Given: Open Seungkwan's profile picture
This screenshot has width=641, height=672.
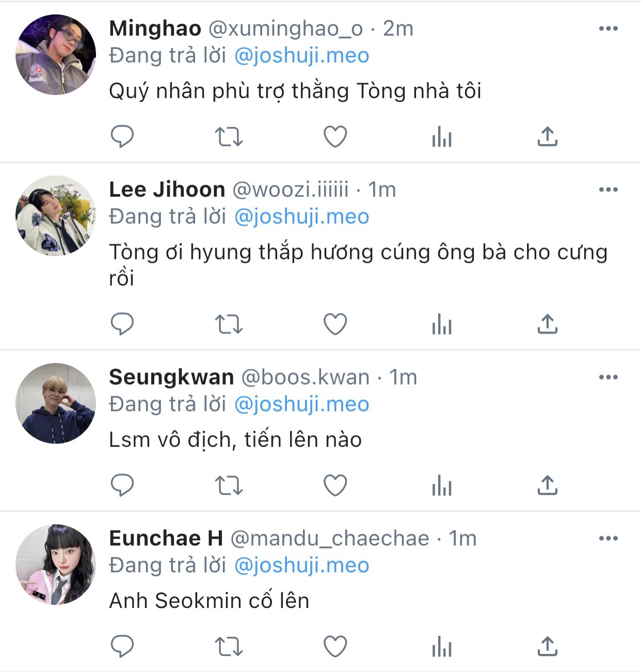Looking at the screenshot, I should [x=56, y=403].
